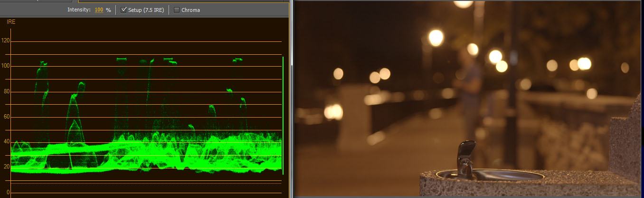The height and width of the screenshot is (198, 644).
Task: Select the 100 IRE scale marking
Action: 6,66
